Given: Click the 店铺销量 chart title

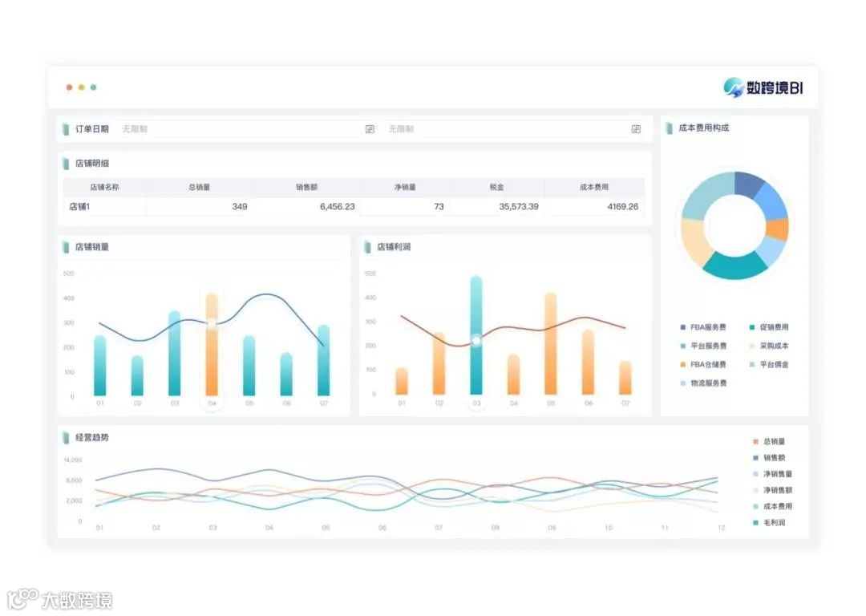Looking at the screenshot, I should pos(91,247).
